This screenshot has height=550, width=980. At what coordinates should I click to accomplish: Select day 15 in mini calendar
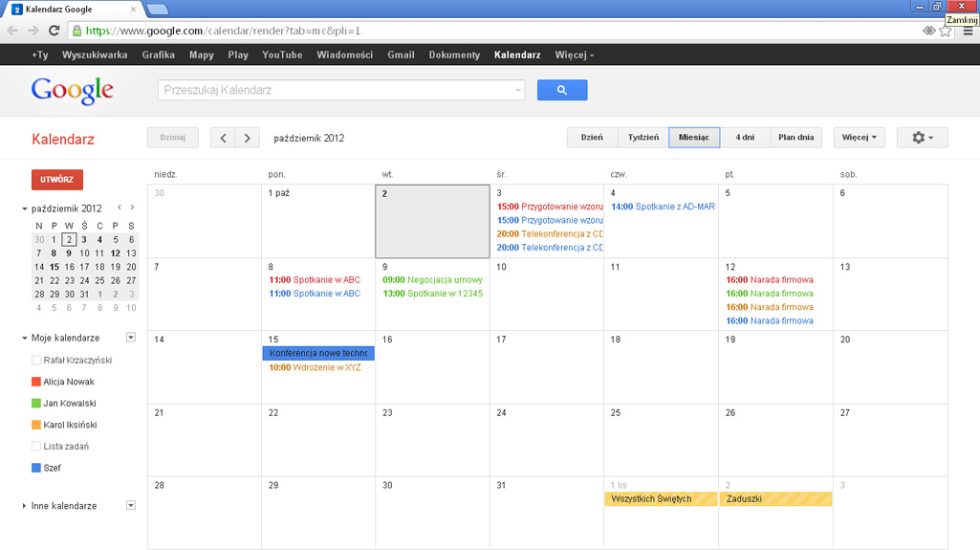[54, 267]
